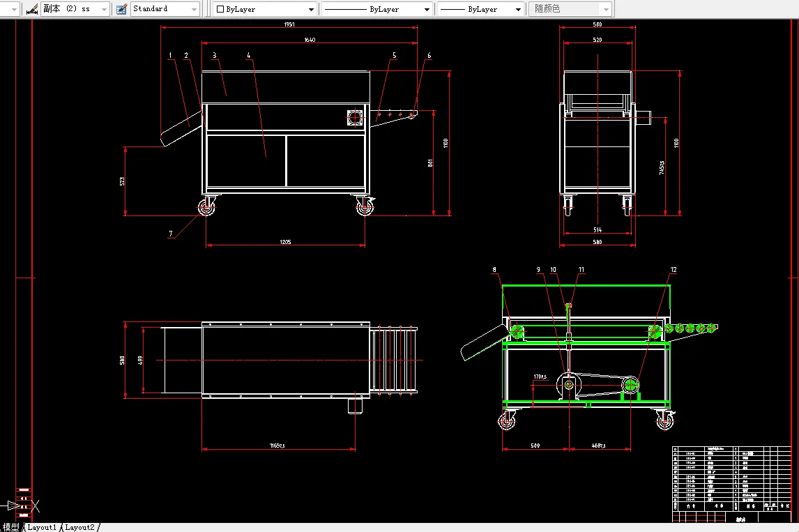Screen dimensions: 799x532
Task: Select the 514 dimension text in side view
Action: click(598, 230)
